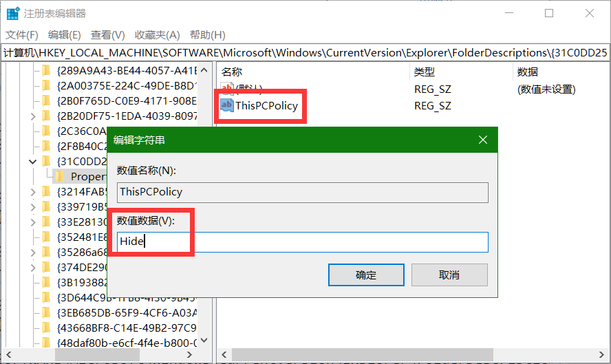This screenshot has width=611, height=364.
Task: Click the 类型 column header
Action: (x=425, y=72)
